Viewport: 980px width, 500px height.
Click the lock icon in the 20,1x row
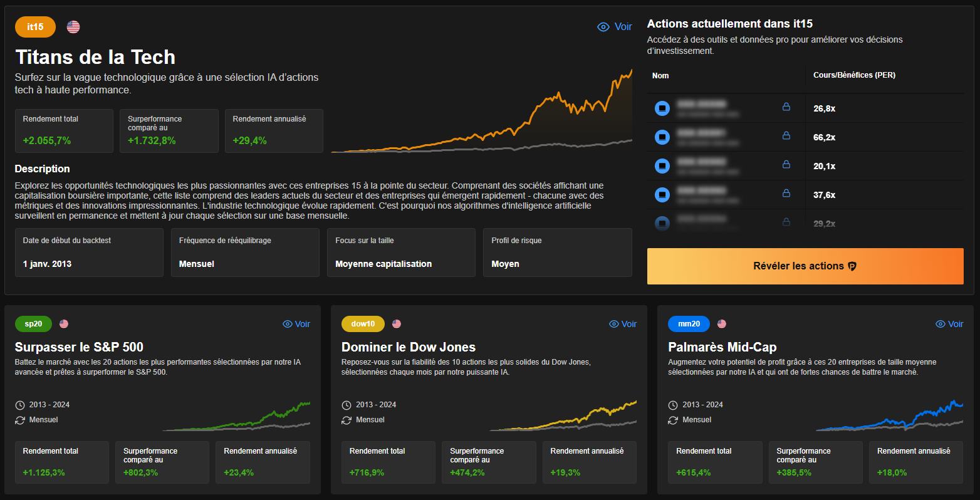(x=786, y=165)
